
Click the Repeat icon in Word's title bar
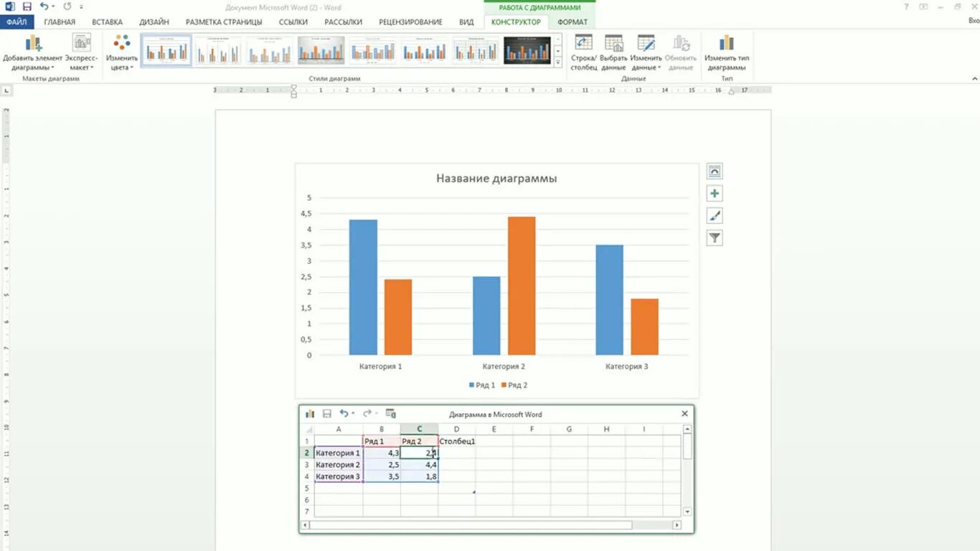tap(67, 6)
